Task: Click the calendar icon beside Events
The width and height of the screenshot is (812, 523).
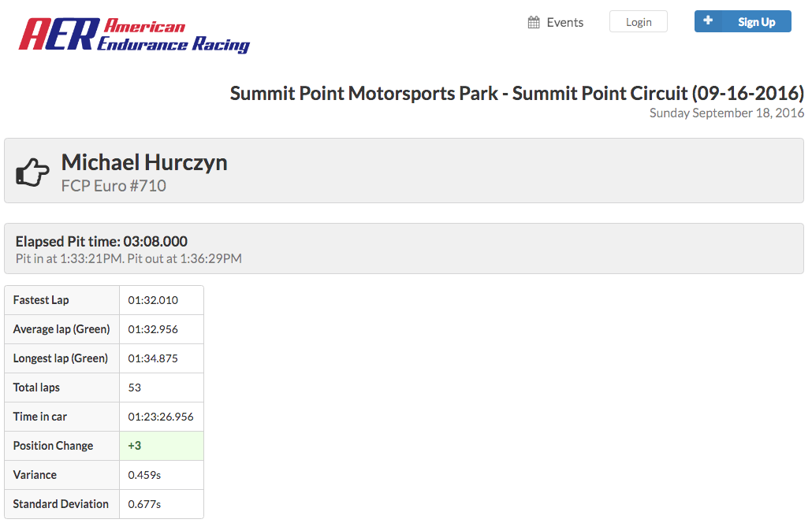Action: coord(534,22)
